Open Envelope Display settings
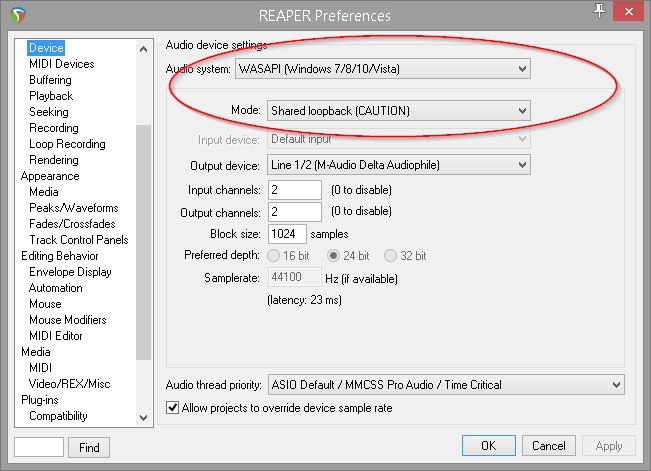This screenshot has height=471, width=651. pyautogui.click(x=70, y=272)
